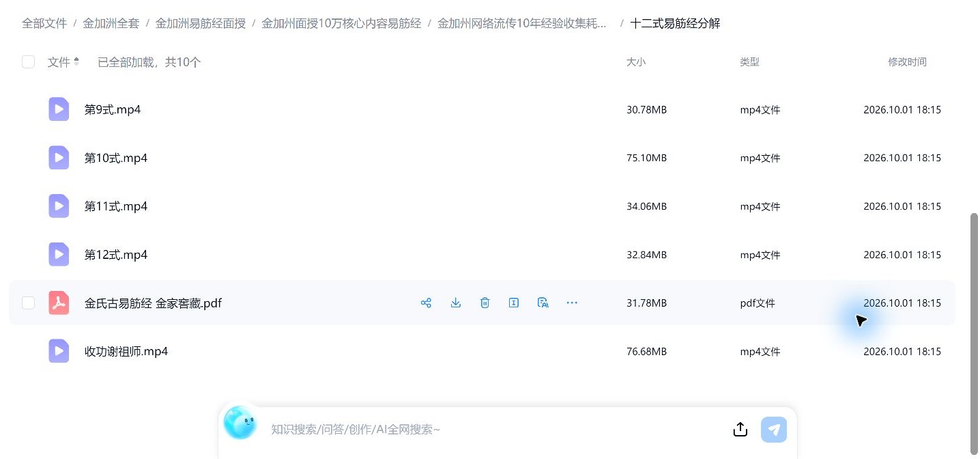Image resolution: width=980 pixels, height=459 pixels.
Task: Go to 全部文件 in breadcrumb
Action: pyautogui.click(x=44, y=23)
